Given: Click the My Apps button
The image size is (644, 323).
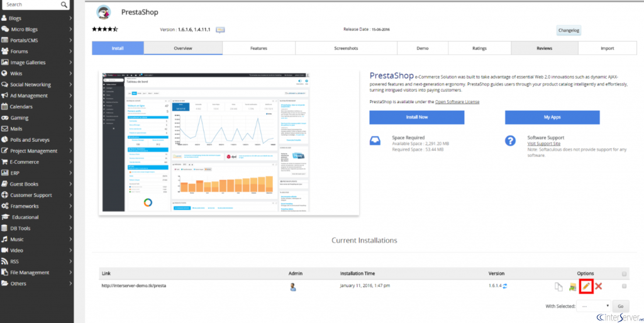Looking at the screenshot, I should (552, 117).
